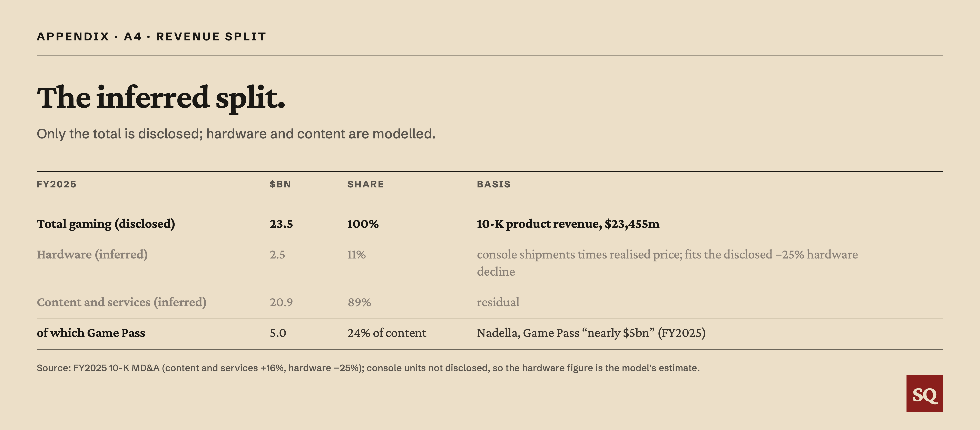The height and width of the screenshot is (430, 980).
Task: Click the 11% hardware share cell
Action: [356, 255]
